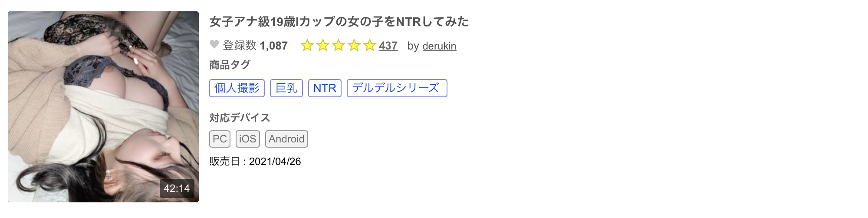Viewport: 868px width, 218px height.
Task: Select the 個人撮影 product tag
Action: coord(237,88)
